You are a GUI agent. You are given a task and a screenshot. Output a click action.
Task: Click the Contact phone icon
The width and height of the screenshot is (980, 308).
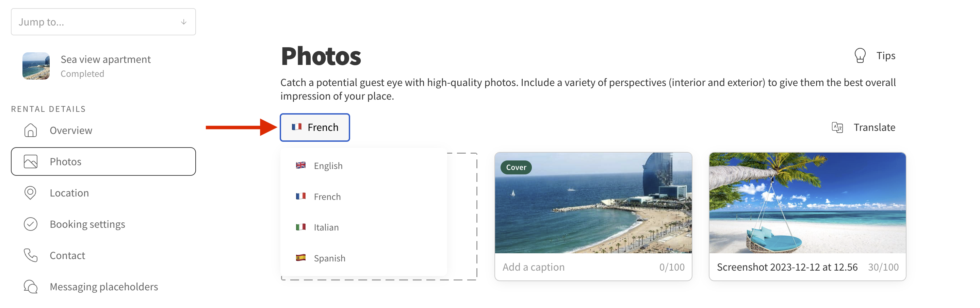(x=30, y=256)
